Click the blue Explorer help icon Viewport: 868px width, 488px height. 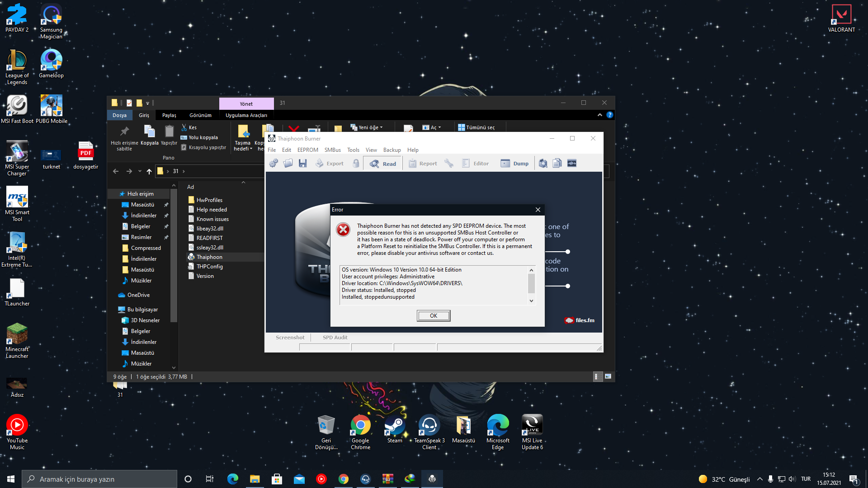609,115
